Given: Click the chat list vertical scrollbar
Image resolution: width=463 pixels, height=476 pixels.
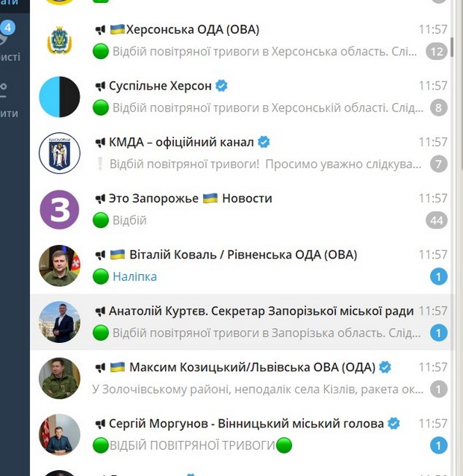Looking at the screenshot, I should tap(452, 47).
